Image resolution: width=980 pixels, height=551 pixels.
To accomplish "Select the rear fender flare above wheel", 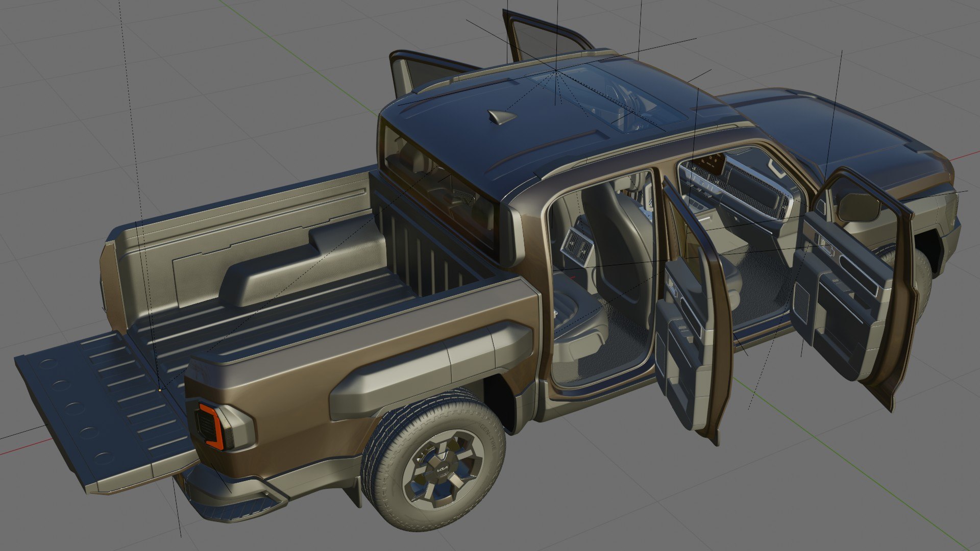I will point(431,370).
